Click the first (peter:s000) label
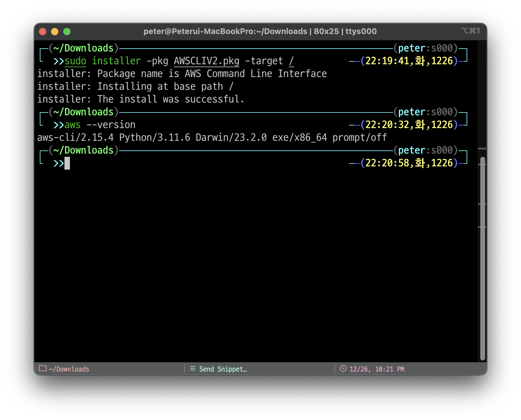The height and width of the screenshot is (420, 521). tap(426, 48)
